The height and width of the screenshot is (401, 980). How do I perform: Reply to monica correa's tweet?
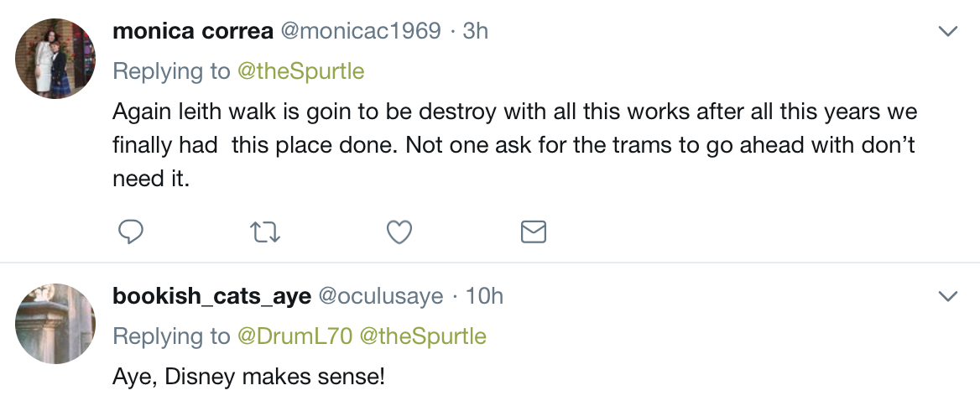tap(131, 232)
